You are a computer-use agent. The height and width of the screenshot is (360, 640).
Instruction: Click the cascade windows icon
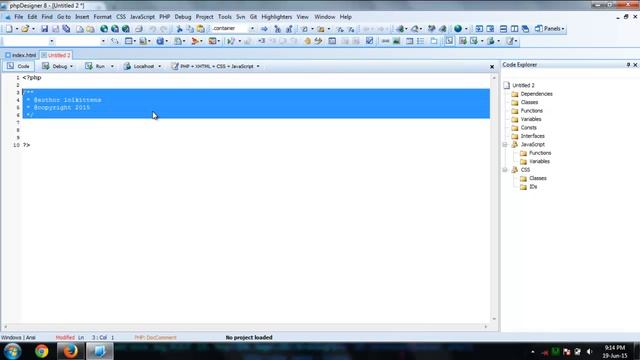pos(525,29)
